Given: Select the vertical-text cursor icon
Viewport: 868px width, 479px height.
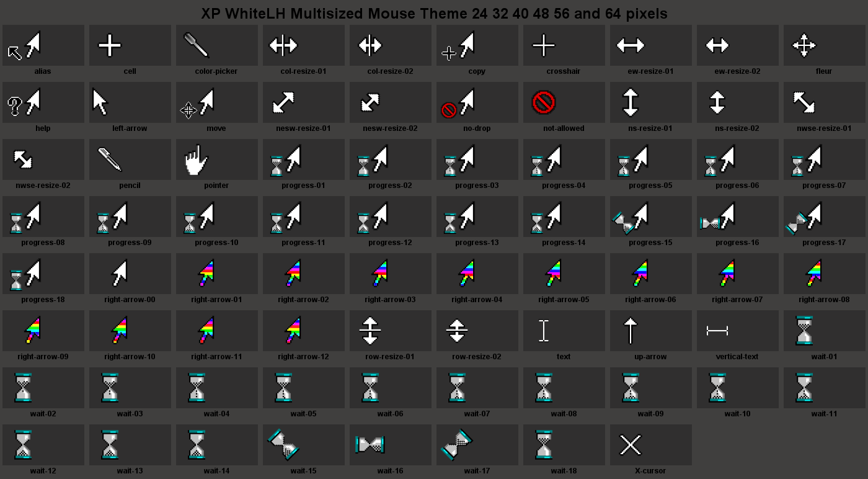Looking at the screenshot, I should click(x=717, y=331).
